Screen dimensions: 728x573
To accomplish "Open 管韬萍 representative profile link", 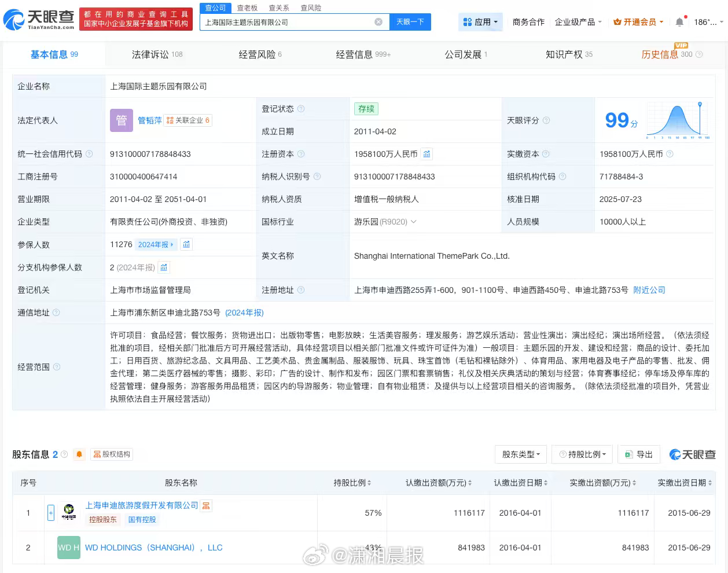I will click(x=150, y=120).
